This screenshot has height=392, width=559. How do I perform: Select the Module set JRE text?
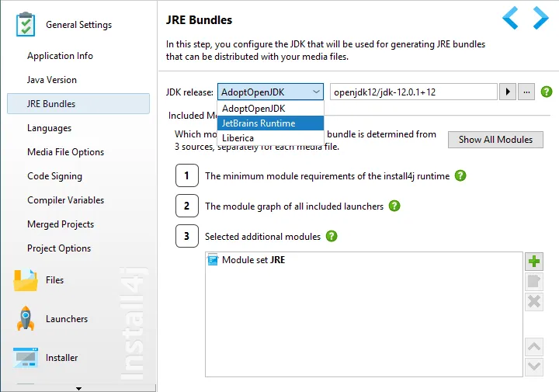point(253,260)
